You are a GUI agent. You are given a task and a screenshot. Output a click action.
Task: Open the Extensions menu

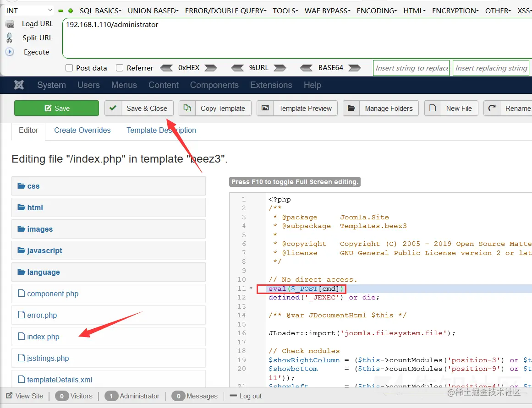tap(271, 85)
